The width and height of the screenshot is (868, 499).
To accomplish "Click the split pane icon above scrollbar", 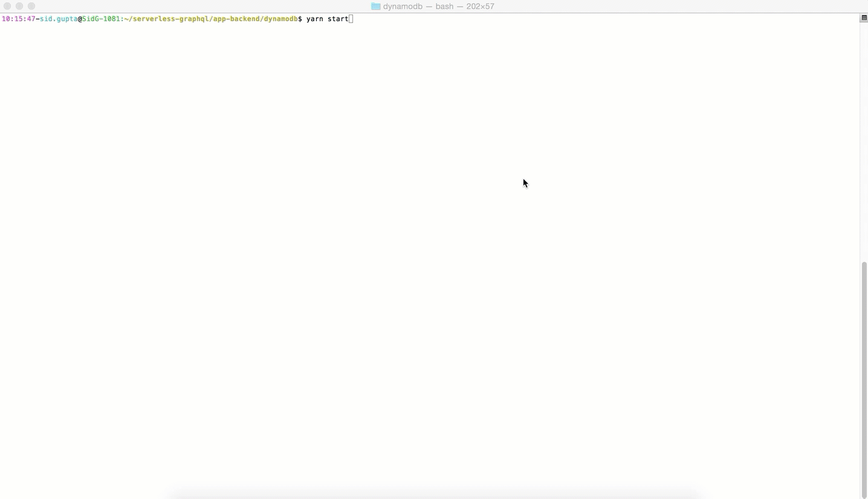I will pos(863,18).
